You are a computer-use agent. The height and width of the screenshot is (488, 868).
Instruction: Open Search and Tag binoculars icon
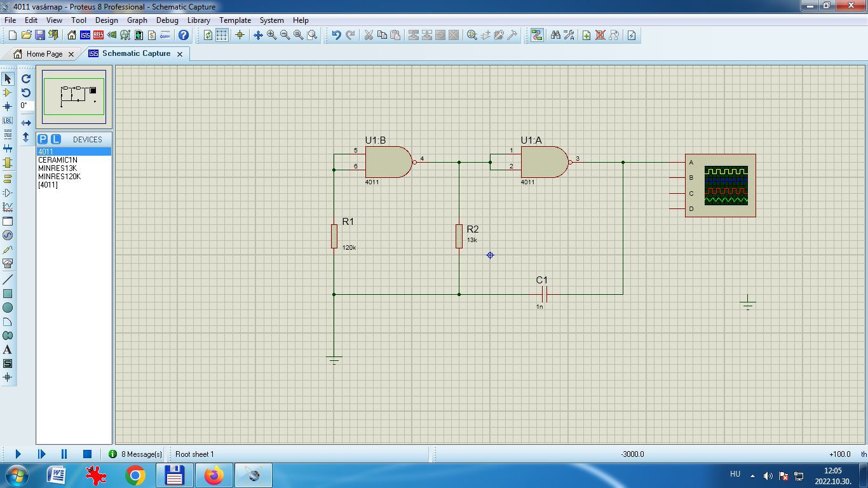pyautogui.click(x=555, y=36)
